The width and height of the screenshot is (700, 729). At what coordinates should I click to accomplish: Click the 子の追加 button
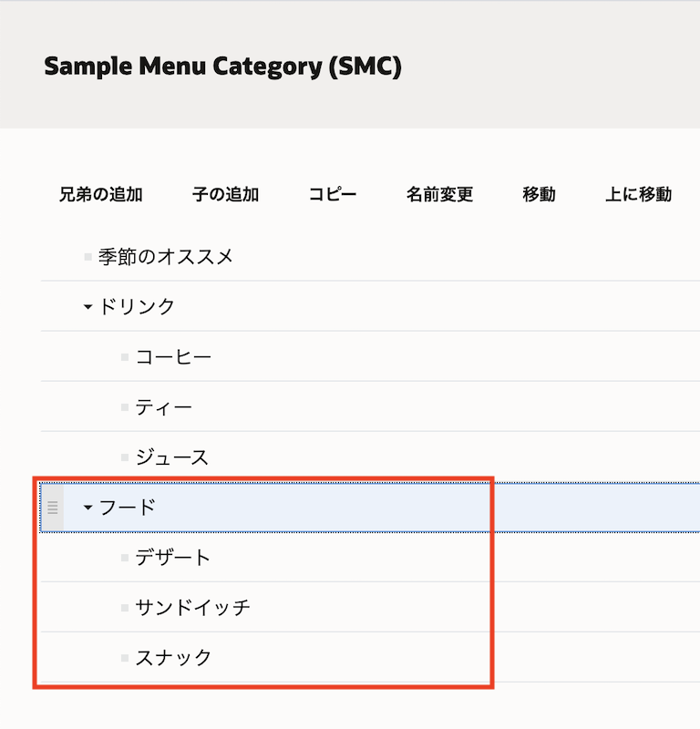[226, 194]
